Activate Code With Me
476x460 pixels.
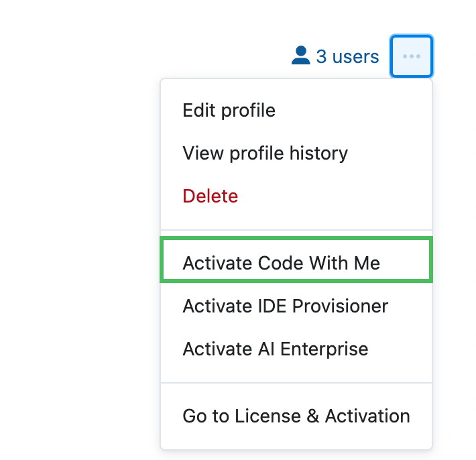[x=281, y=263]
